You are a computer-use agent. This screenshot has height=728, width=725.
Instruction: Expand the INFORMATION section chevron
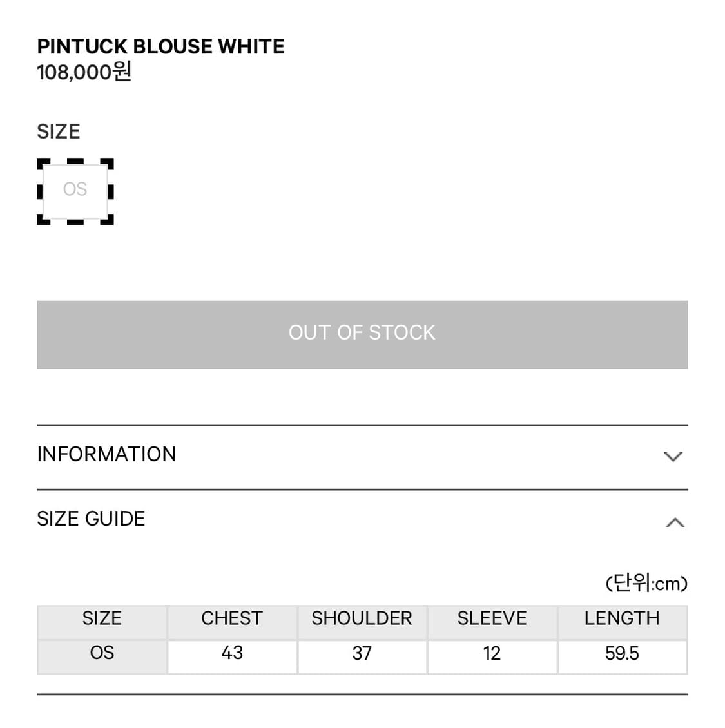click(x=673, y=456)
